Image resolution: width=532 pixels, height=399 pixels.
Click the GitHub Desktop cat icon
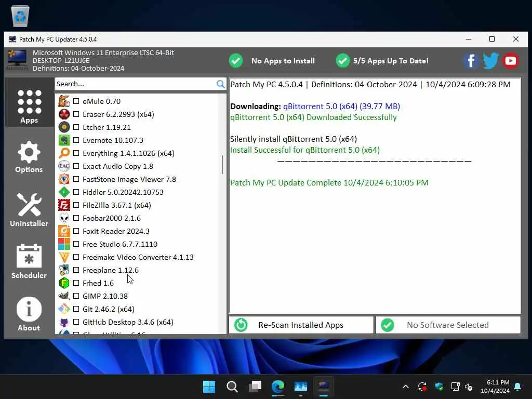coord(64,322)
